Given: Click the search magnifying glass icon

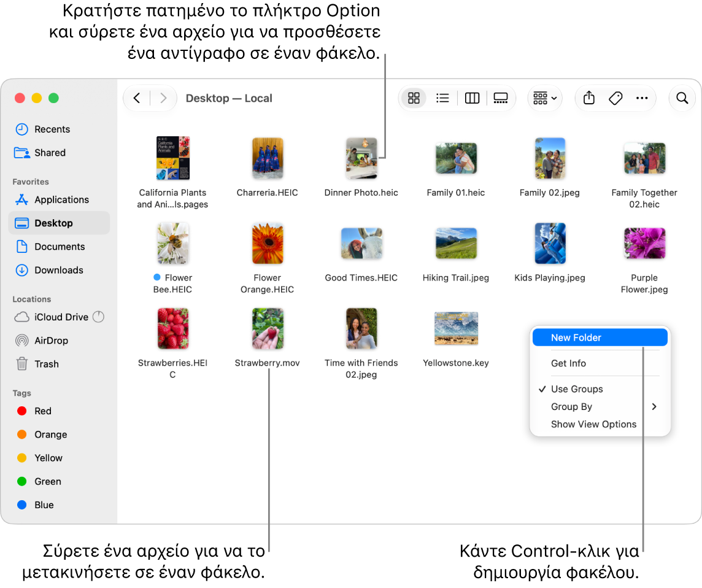Looking at the screenshot, I should pos(682,98).
